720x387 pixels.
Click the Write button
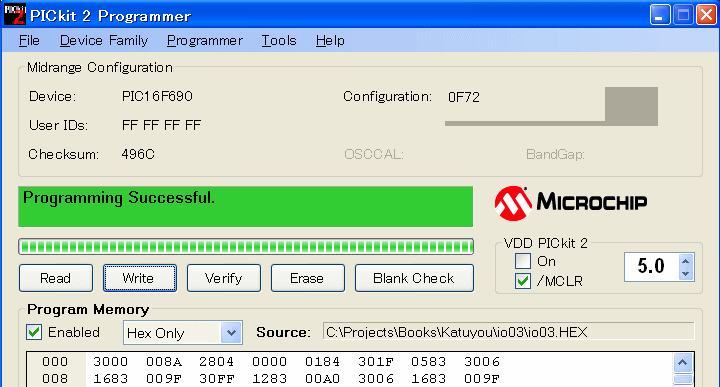(x=140, y=278)
